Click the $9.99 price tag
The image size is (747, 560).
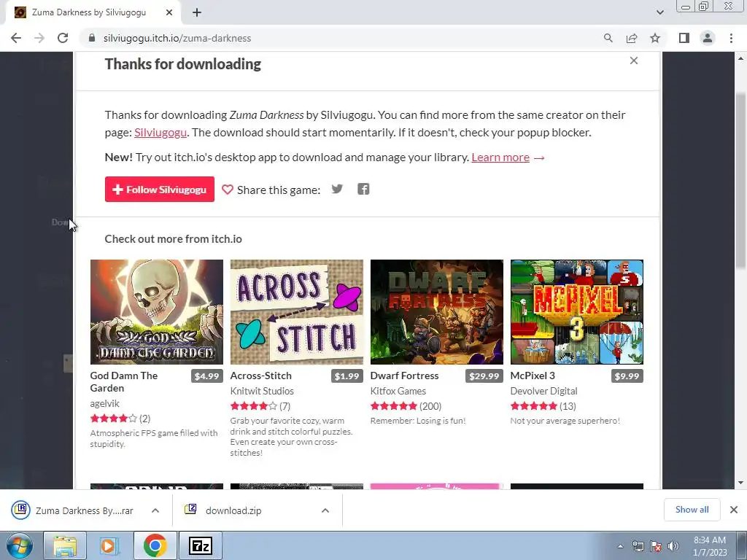pos(627,376)
